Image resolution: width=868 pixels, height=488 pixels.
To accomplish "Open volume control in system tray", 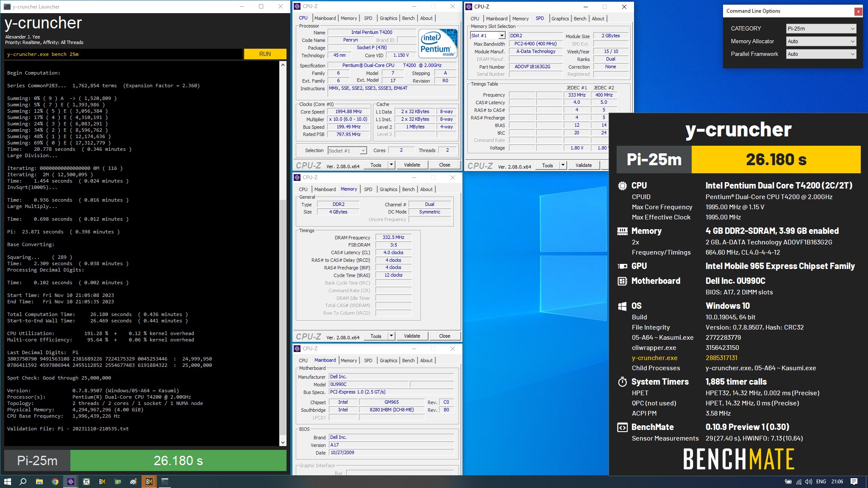I will 809,482.
